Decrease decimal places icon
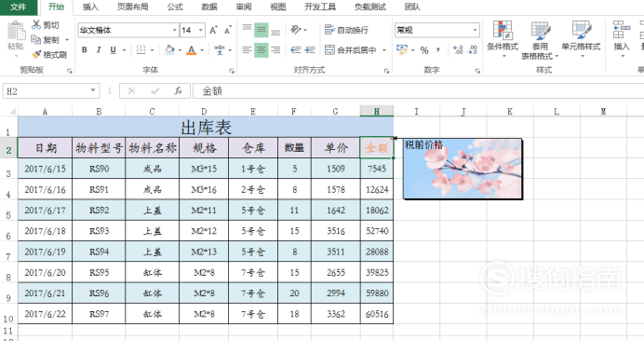 coord(473,50)
